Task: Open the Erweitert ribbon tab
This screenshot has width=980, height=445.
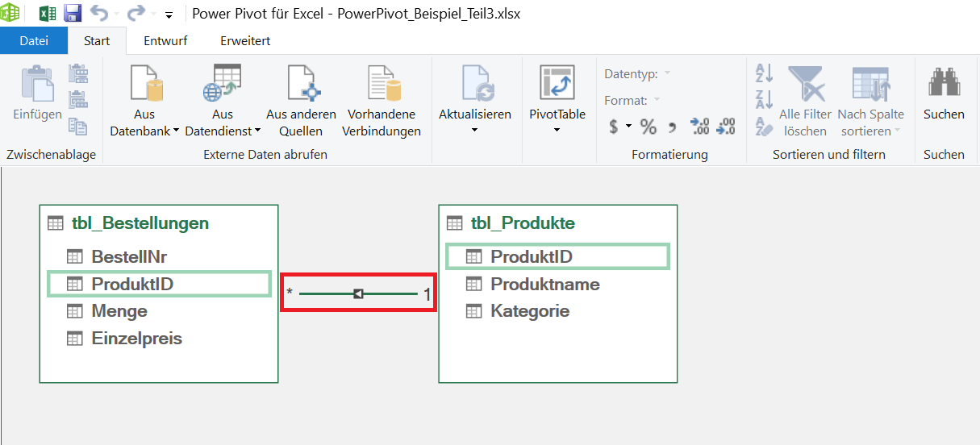Action: click(x=245, y=40)
